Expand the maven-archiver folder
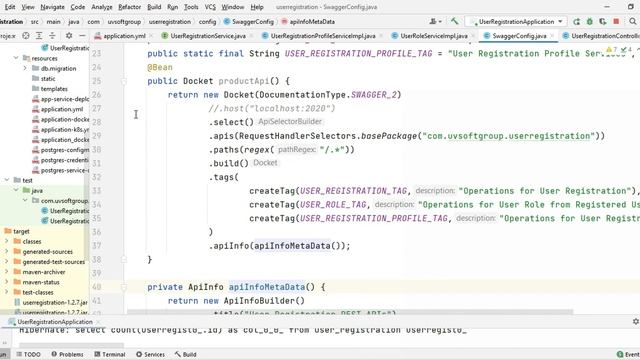The image size is (640, 360). point(7,272)
